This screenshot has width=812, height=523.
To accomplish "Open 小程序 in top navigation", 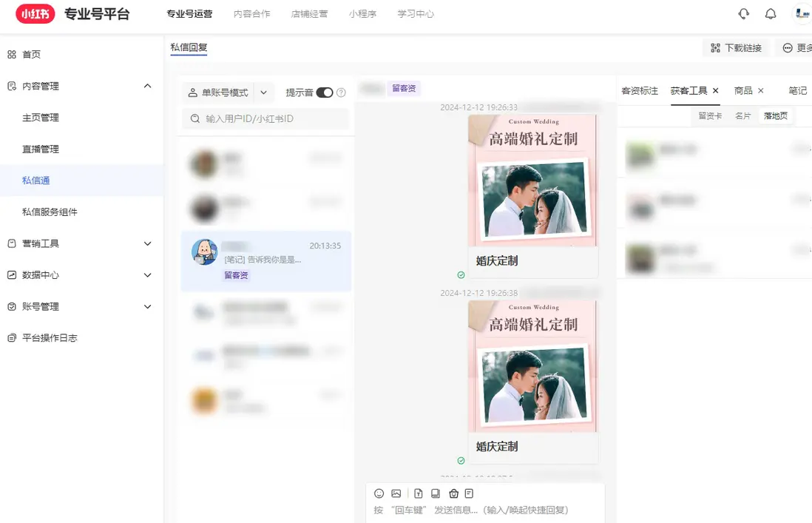I will coord(362,14).
